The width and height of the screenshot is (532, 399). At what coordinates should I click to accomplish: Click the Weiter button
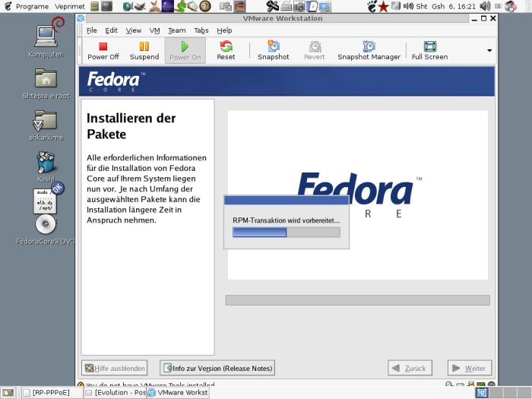(470, 368)
